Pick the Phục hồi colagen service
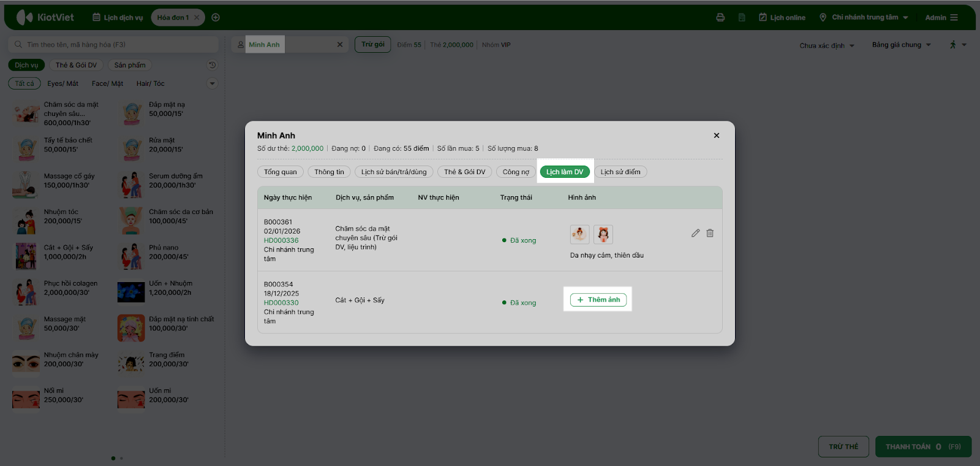980x466 pixels. (58, 292)
